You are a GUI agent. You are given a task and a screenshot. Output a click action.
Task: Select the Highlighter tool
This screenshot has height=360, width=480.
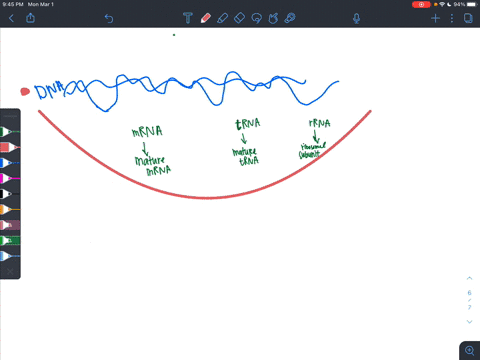[222, 18]
